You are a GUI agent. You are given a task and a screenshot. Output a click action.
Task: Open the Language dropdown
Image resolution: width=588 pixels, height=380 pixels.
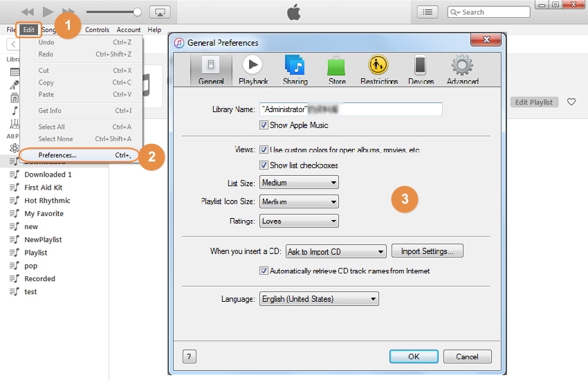click(319, 299)
